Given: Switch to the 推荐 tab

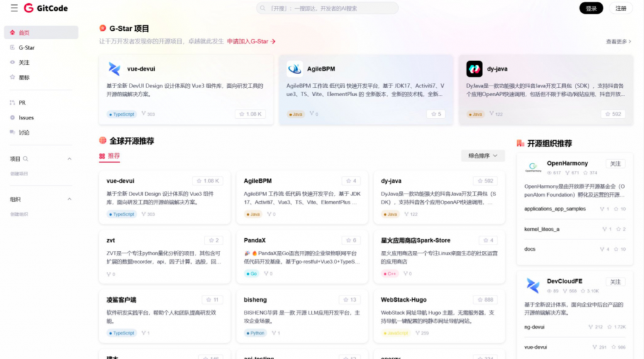Looking at the screenshot, I should tap(109, 155).
